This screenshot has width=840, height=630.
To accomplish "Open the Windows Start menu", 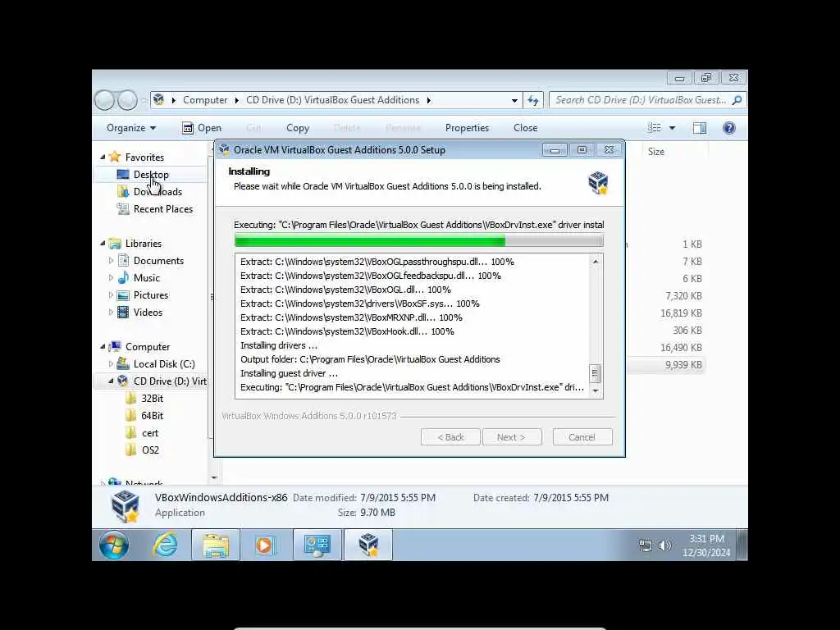I will click(113, 546).
